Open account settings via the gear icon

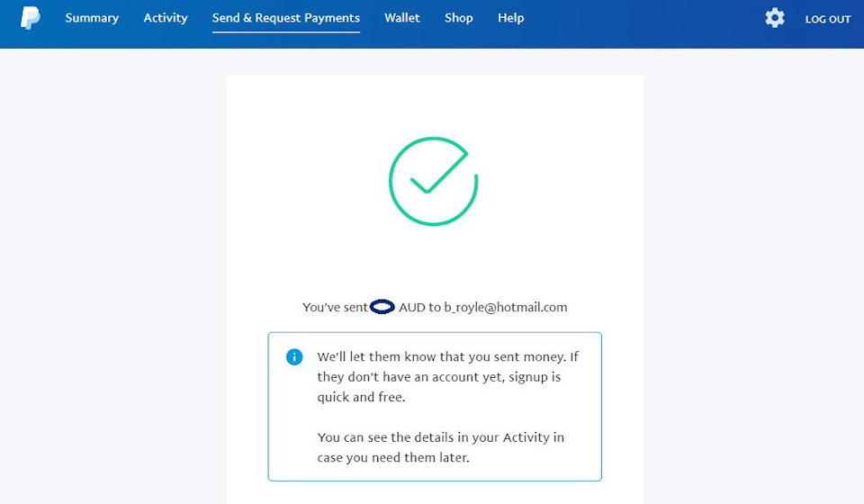(774, 18)
